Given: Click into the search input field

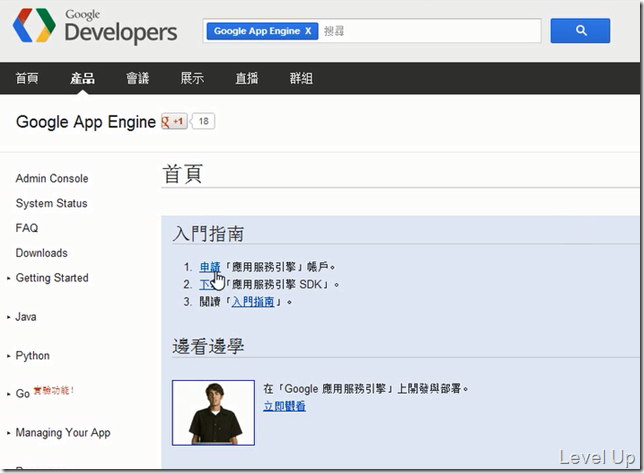Looking at the screenshot, I should click(x=430, y=31).
